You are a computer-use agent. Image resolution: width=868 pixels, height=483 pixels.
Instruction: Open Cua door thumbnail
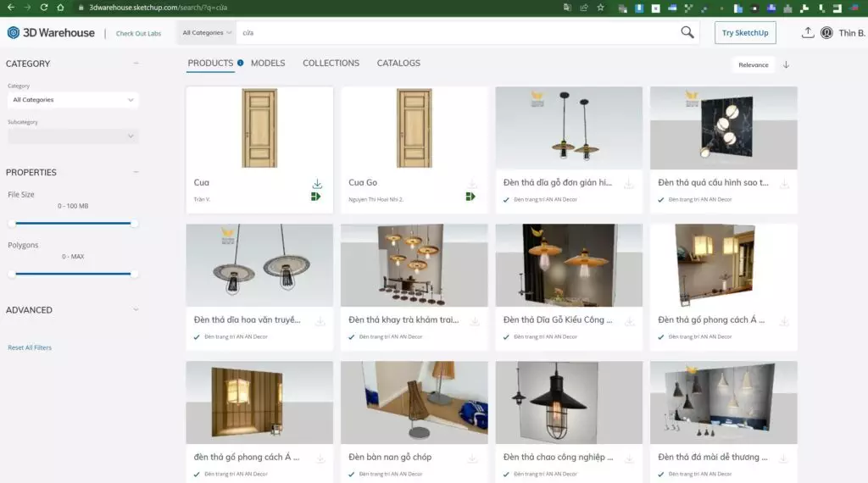pyautogui.click(x=259, y=128)
